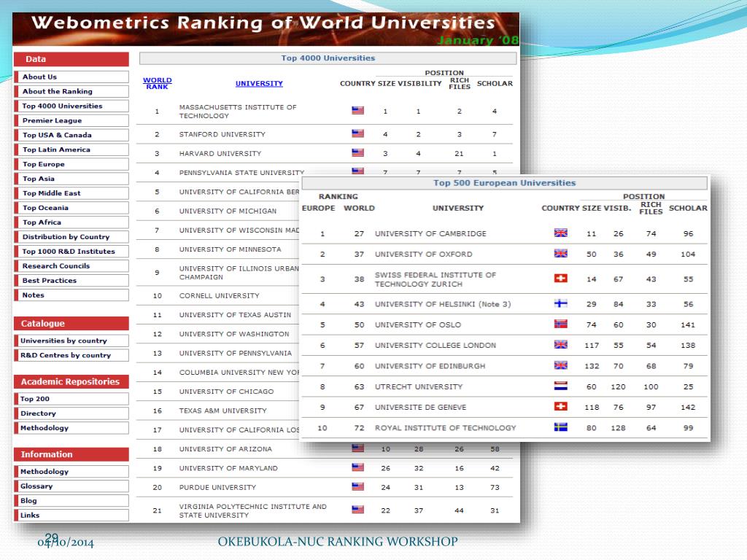This screenshot has height=560, width=747.
Task: Open About the Ranking page
Action: 71,91
